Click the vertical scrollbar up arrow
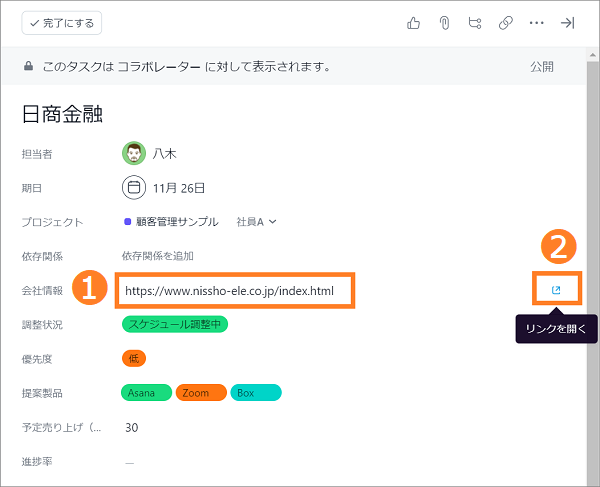Viewport: 600px width, 487px height. coord(593,55)
